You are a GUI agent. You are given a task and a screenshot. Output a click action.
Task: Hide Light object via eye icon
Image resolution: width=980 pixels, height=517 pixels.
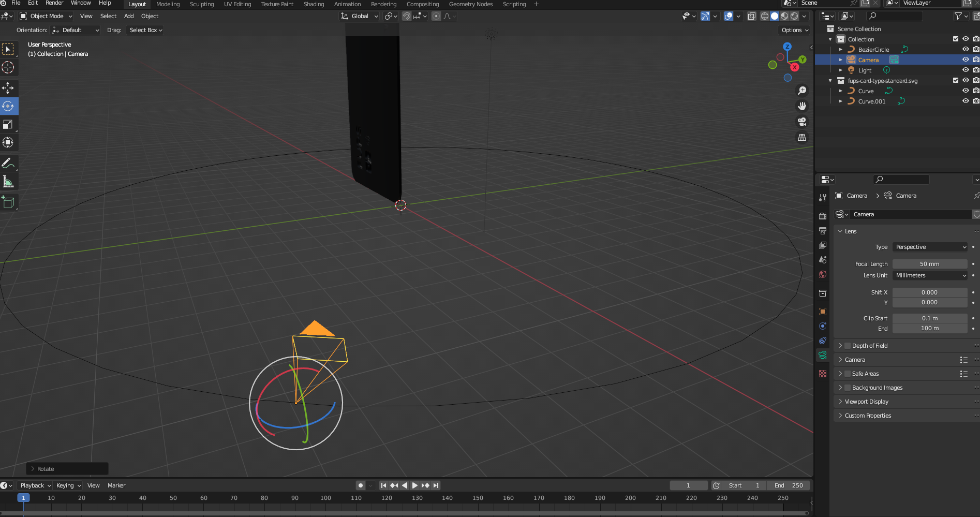(966, 70)
